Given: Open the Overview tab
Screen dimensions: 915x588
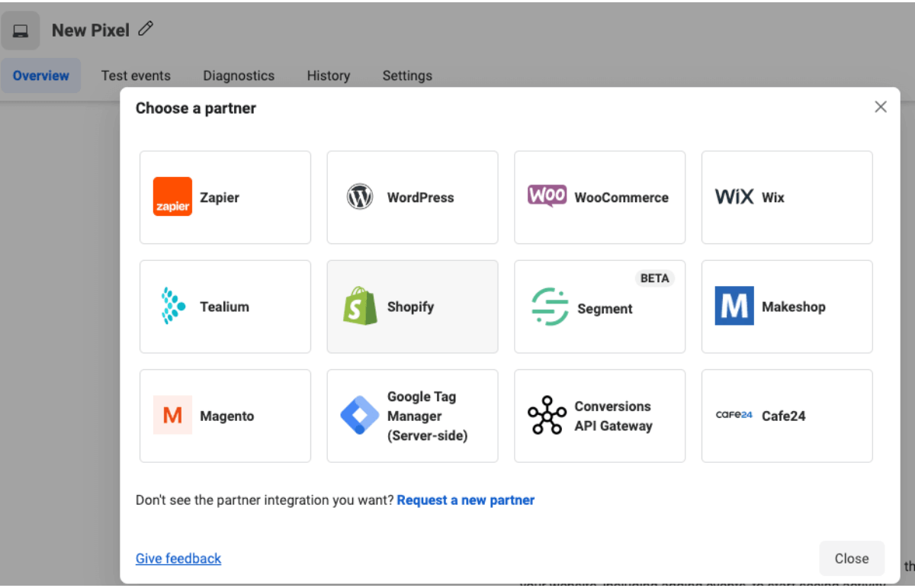Looking at the screenshot, I should (41, 76).
